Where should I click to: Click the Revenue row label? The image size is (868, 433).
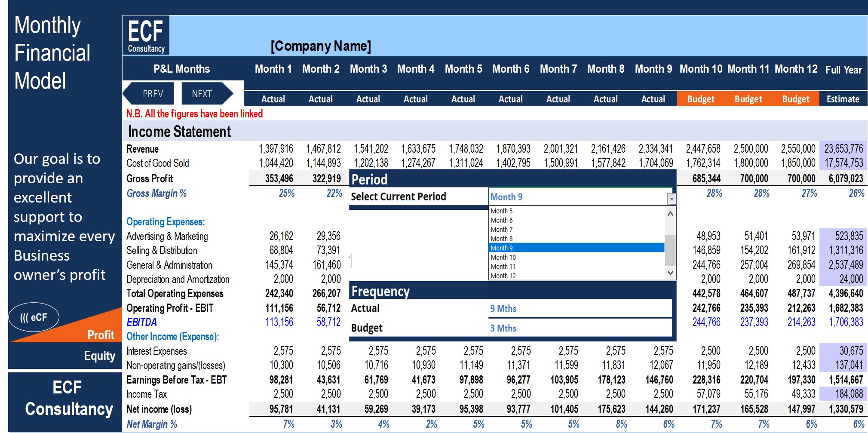pyautogui.click(x=142, y=149)
